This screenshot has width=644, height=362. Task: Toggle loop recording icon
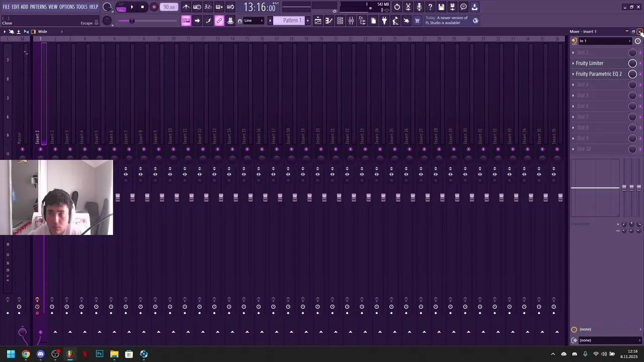point(230,7)
